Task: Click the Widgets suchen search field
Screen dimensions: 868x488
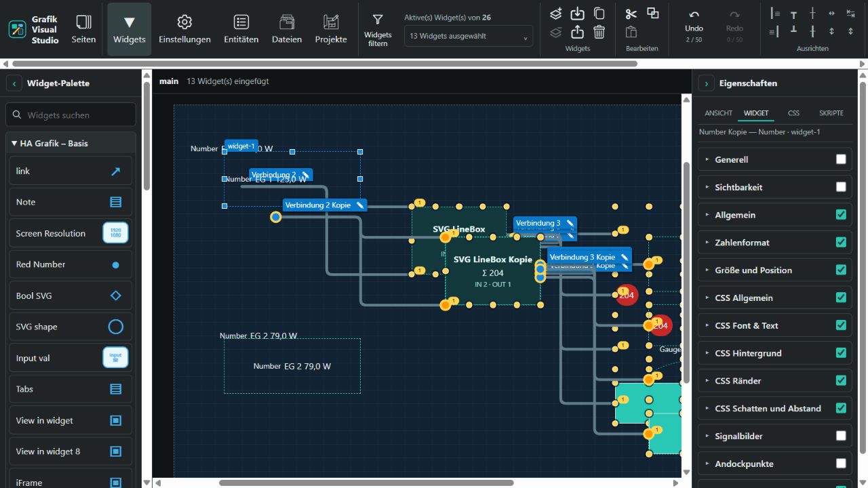Action: 71,115
